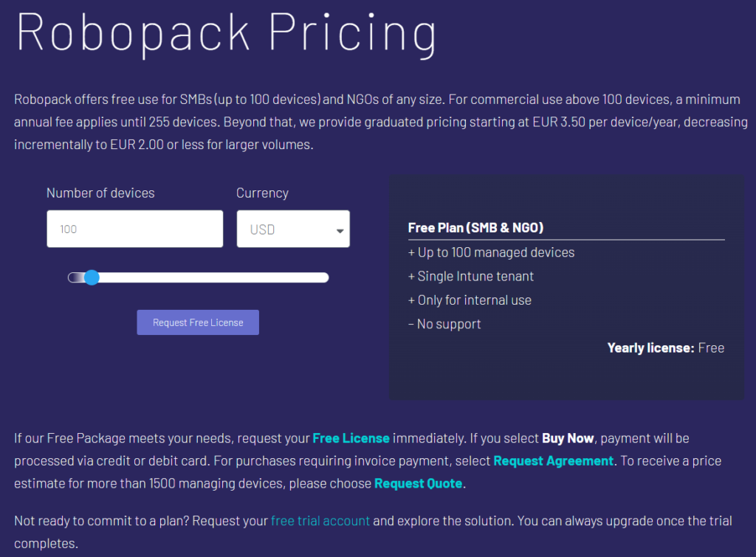756x557 pixels.
Task: Click the No support list entry
Action: (444, 323)
